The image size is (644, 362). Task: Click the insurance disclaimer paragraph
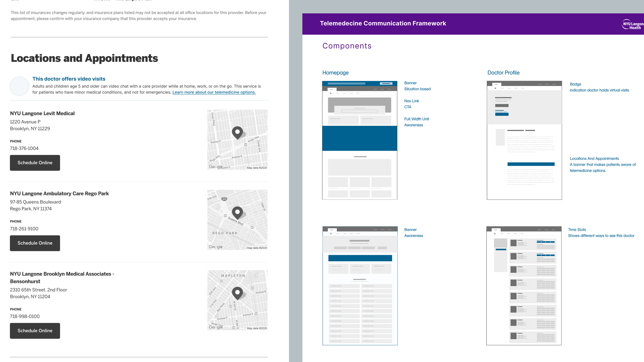(139, 16)
